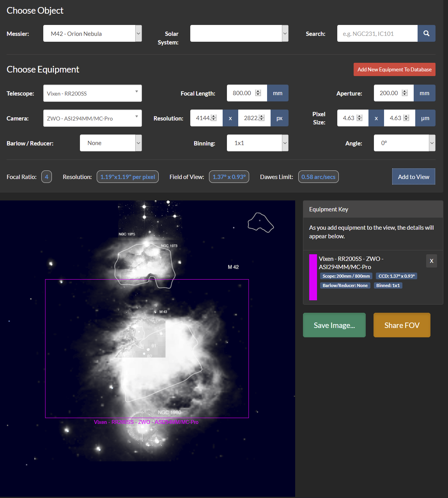
Task: Remove Vixen RR200SS equipment with X button
Action: click(x=431, y=261)
